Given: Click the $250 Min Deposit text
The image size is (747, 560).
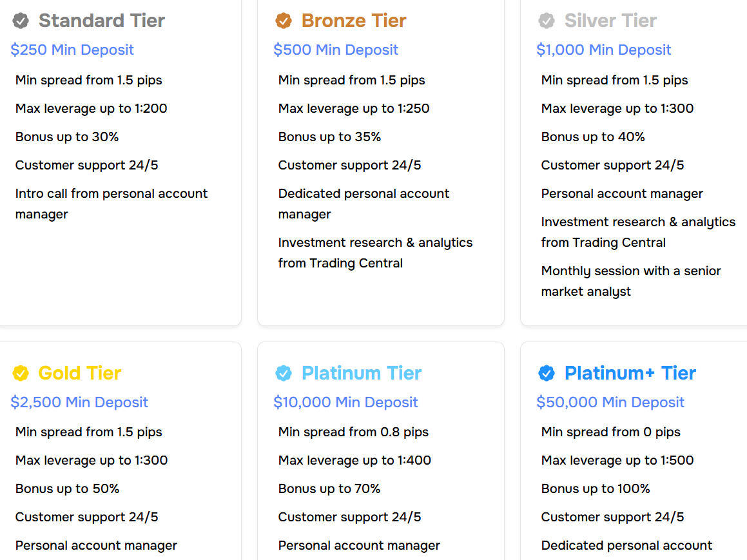Looking at the screenshot, I should coord(72,50).
